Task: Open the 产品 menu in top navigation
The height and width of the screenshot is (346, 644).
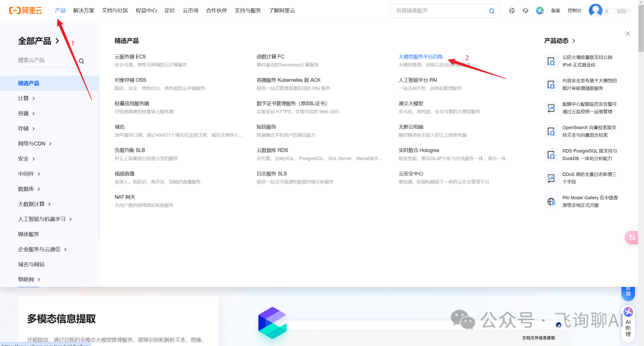Action: 60,11
